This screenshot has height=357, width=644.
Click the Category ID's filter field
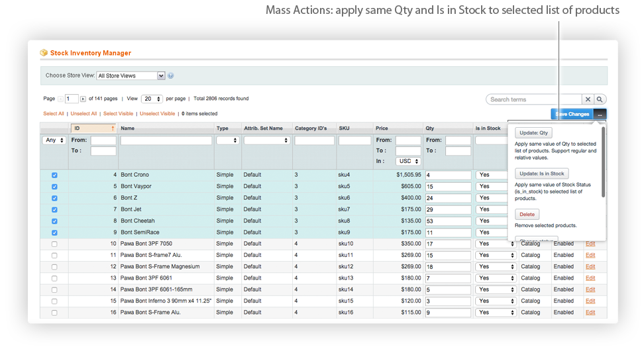click(x=314, y=140)
